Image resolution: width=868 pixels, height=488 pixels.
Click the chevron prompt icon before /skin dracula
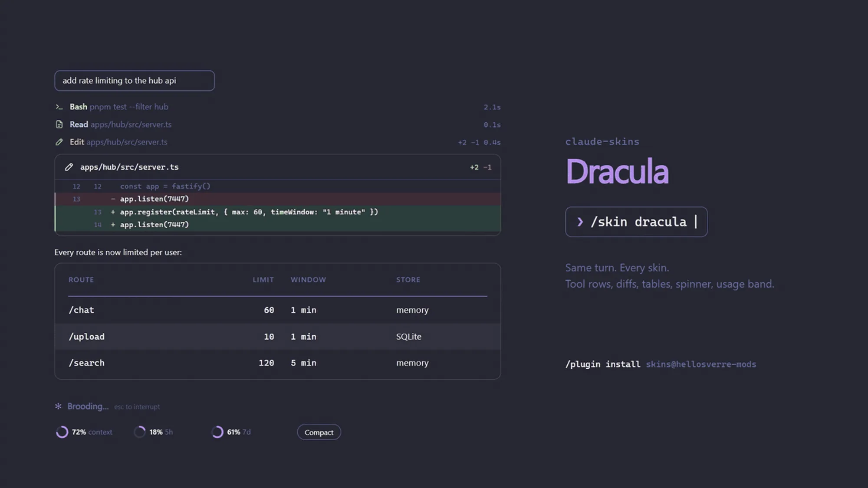point(580,222)
